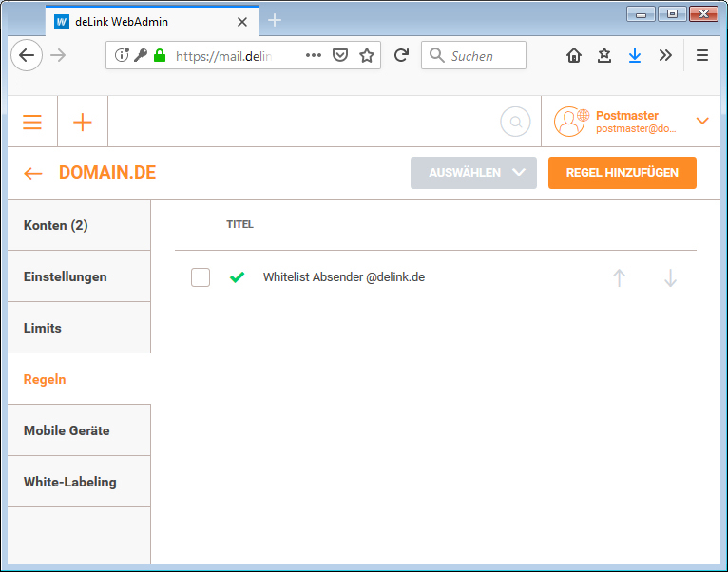Reload the page in Firefox
Viewport: 728px width, 572px height.
point(401,55)
